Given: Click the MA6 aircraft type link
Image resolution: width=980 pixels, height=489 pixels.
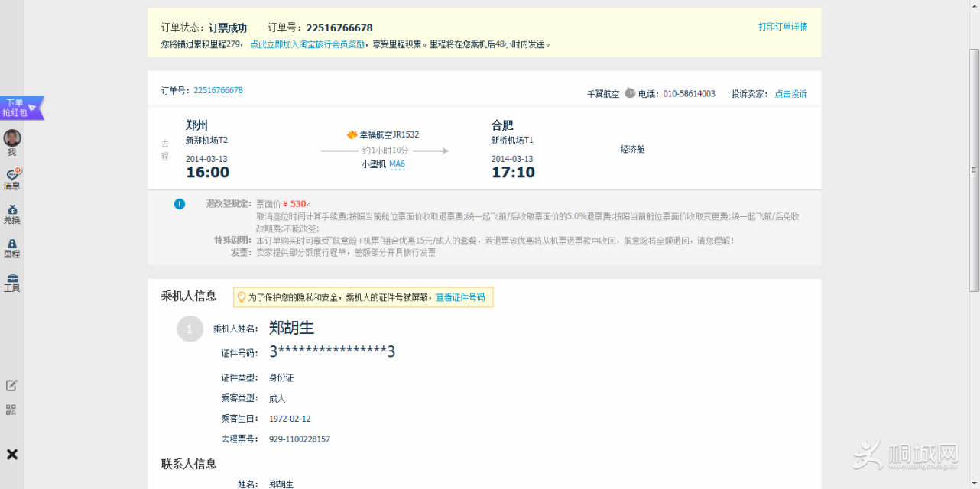Looking at the screenshot, I should point(397,164).
